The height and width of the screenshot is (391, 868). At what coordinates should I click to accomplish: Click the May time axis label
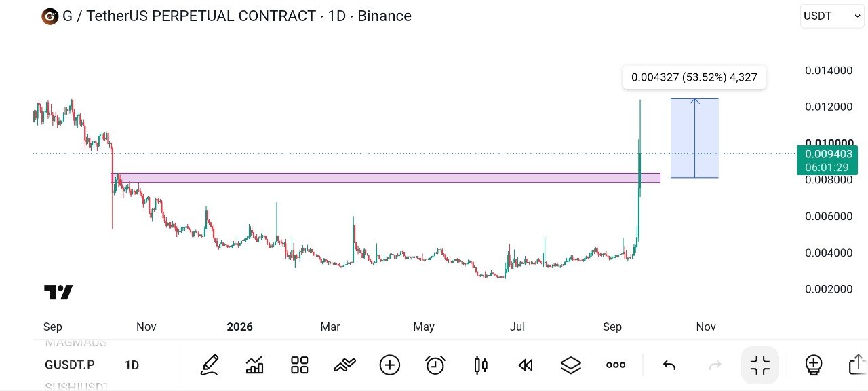(x=424, y=327)
